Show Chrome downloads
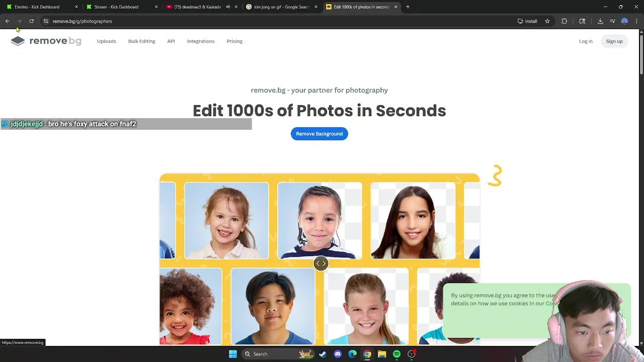This screenshot has height=362, width=644. pyautogui.click(x=600, y=21)
